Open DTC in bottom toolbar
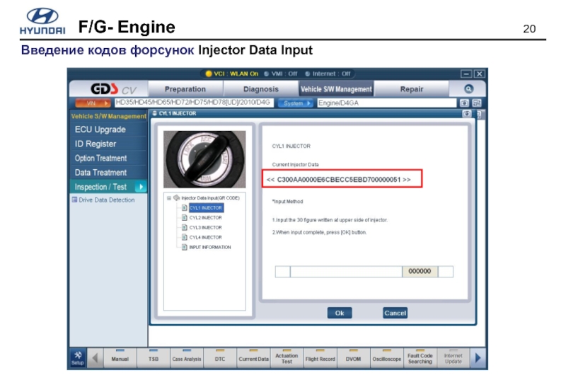 (x=220, y=358)
